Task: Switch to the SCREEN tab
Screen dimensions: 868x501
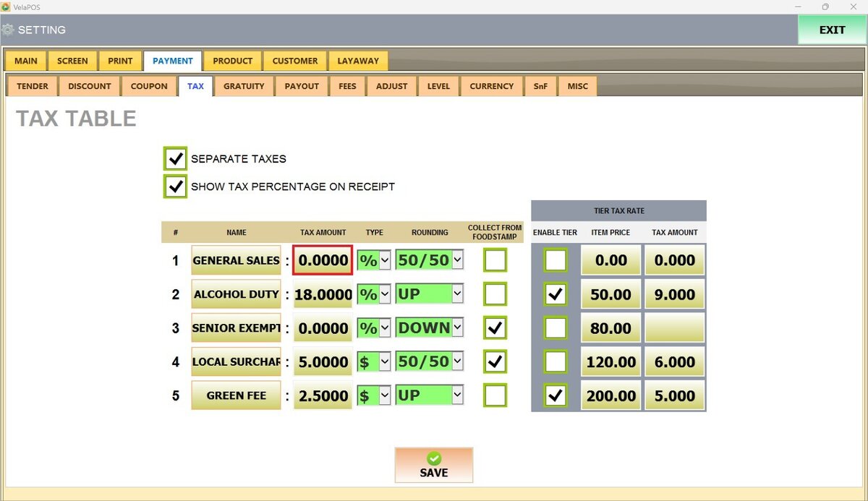Action: (72, 61)
